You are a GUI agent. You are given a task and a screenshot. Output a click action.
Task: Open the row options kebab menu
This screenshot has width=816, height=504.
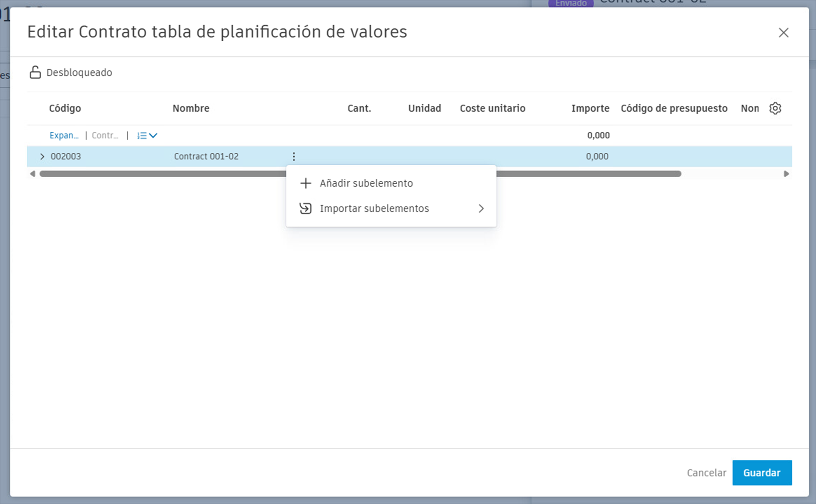[294, 156]
